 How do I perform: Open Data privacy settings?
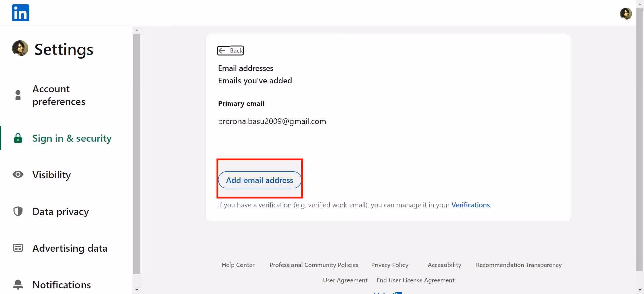(61, 212)
